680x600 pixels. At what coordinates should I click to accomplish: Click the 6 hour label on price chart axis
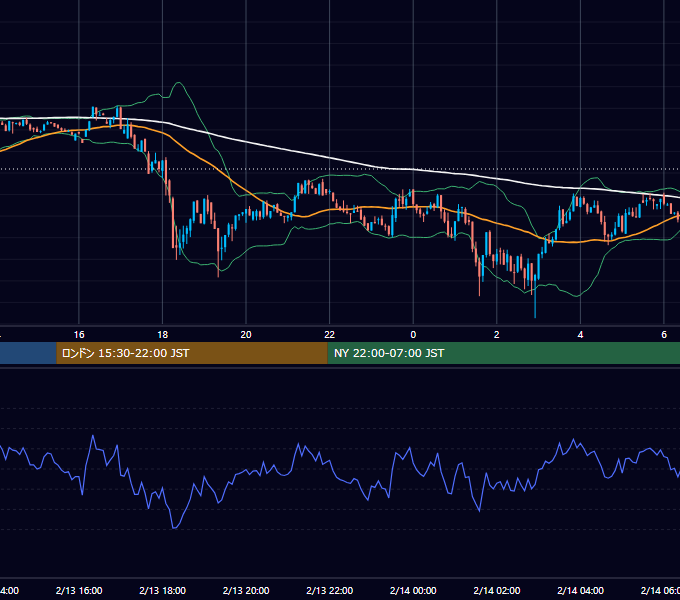coord(664,335)
